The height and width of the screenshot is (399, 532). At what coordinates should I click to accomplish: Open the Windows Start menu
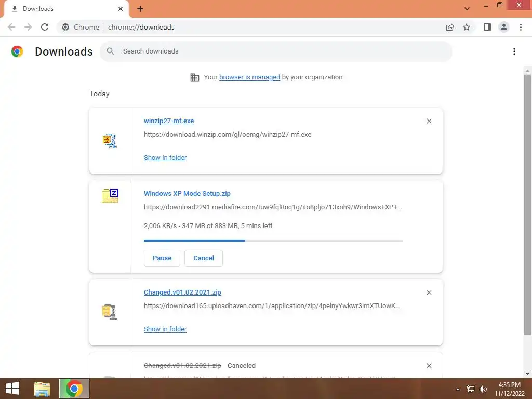pos(12,389)
